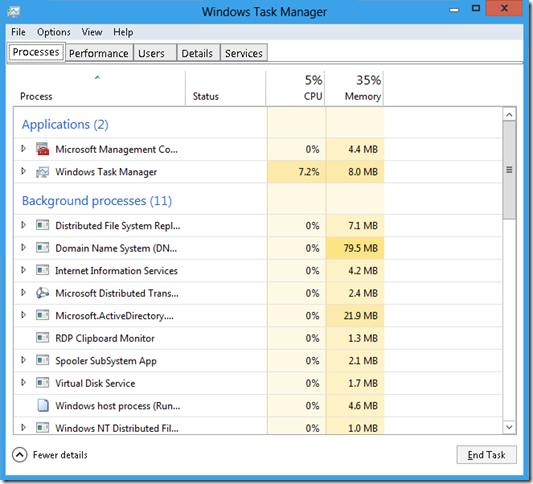Viewport: 533px width, 484px height.
Task: Open the File menu
Action: pos(18,32)
